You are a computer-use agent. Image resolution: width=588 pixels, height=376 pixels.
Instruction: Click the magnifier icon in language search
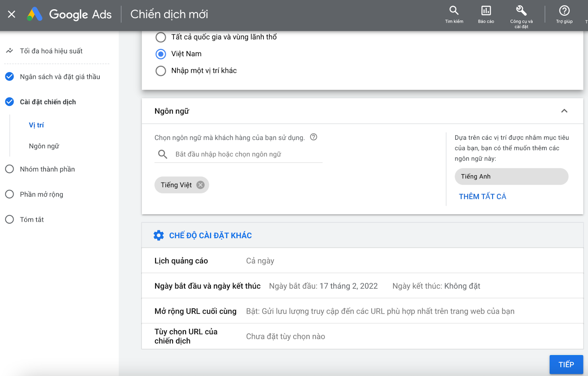tap(162, 154)
